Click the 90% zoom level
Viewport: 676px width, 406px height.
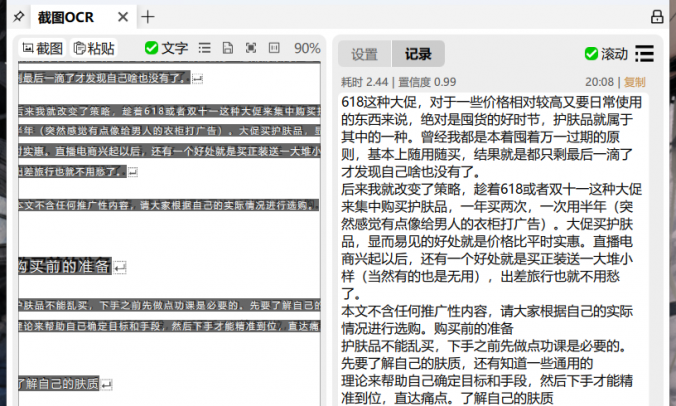307,48
